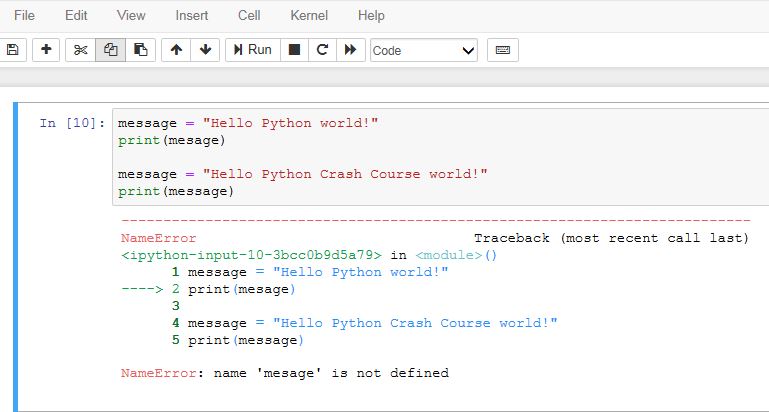Image resolution: width=769 pixels, height=412 pixels.
Task: Click the final print(message) line in the cell
Action: pos(176,191)
